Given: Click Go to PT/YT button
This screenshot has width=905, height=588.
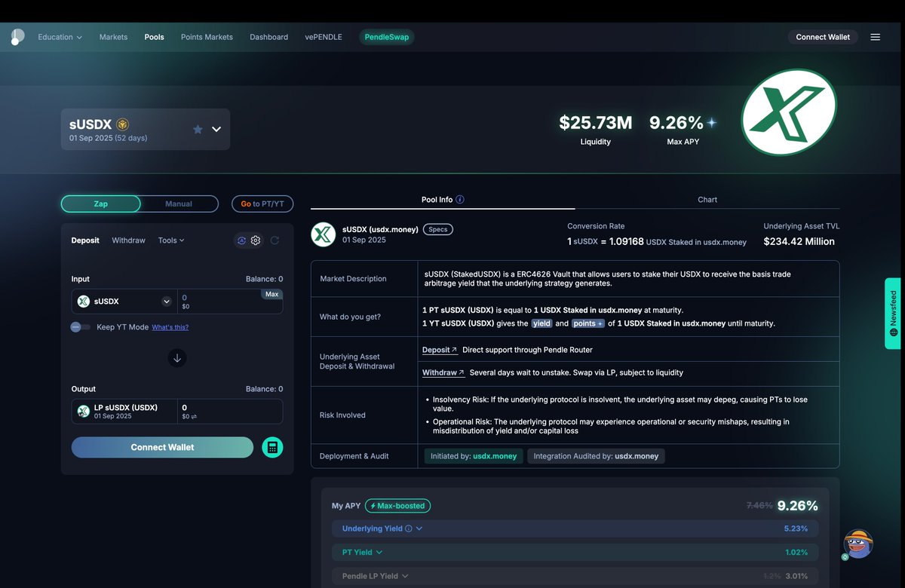Looking at the screenshot, I should [x=262, y=204].
